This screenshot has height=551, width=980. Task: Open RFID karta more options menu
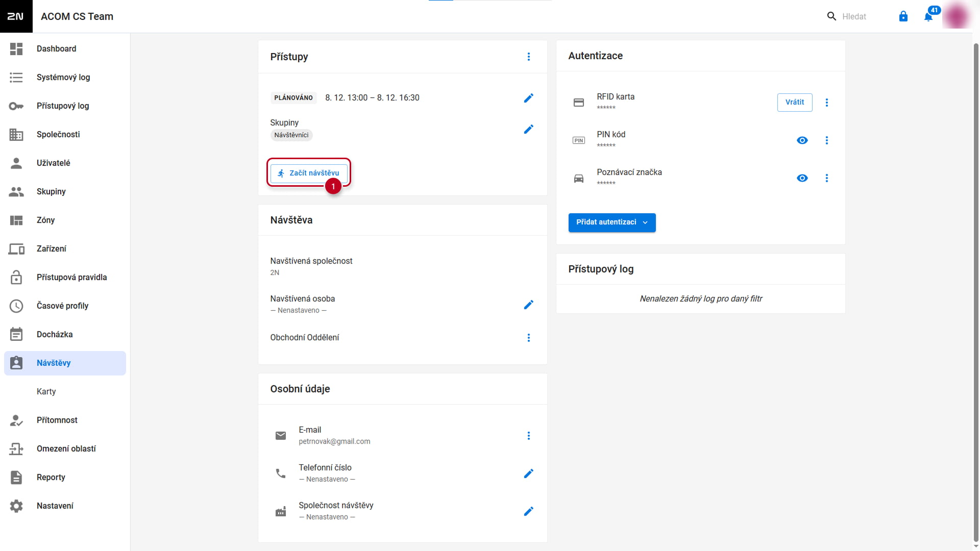tap(827, 103)
